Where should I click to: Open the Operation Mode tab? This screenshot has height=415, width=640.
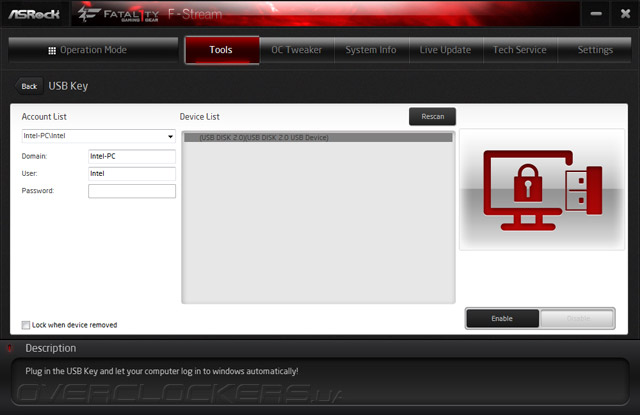pos(93,50)
